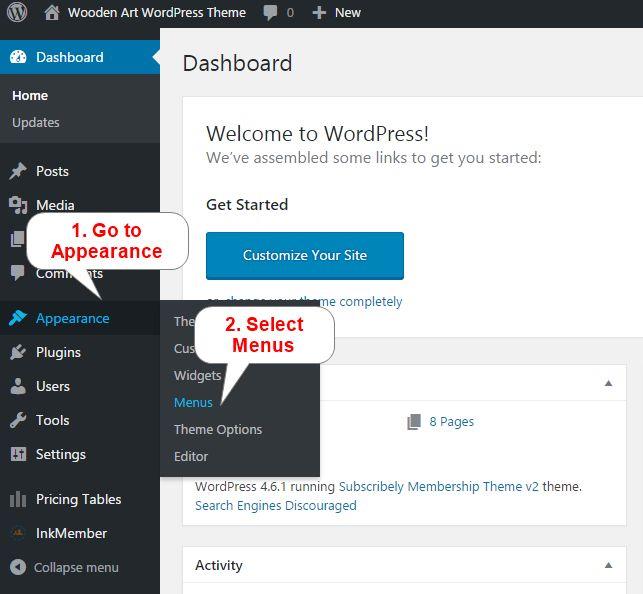Open Subscribely Membership Theme v2 link

click(x=439, y=487)
